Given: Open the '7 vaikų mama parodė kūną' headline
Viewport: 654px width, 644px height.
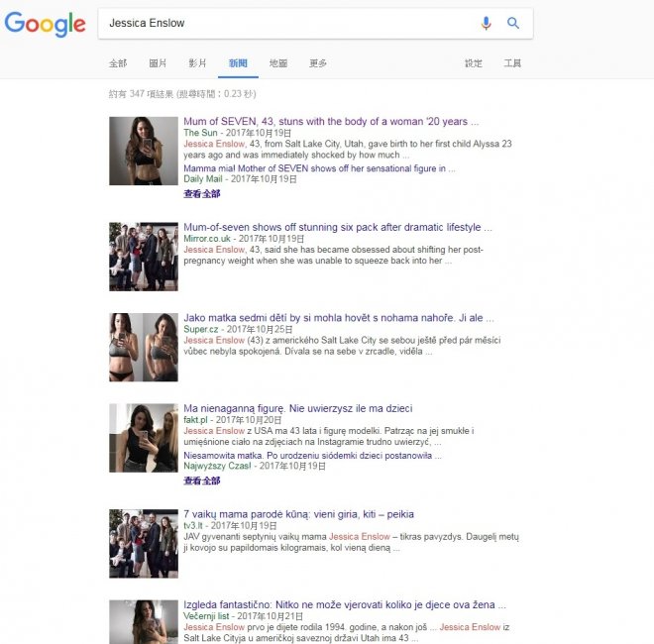Looking at the screenshot, I should coord(298,514).
